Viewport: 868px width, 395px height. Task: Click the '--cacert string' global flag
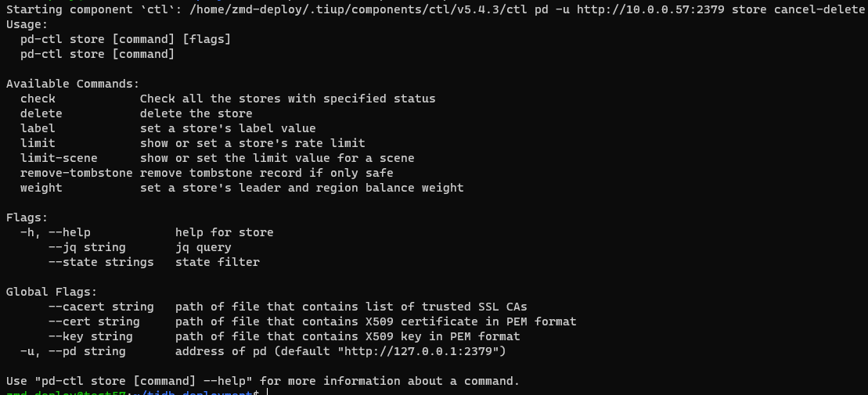[x=100, y=307]
